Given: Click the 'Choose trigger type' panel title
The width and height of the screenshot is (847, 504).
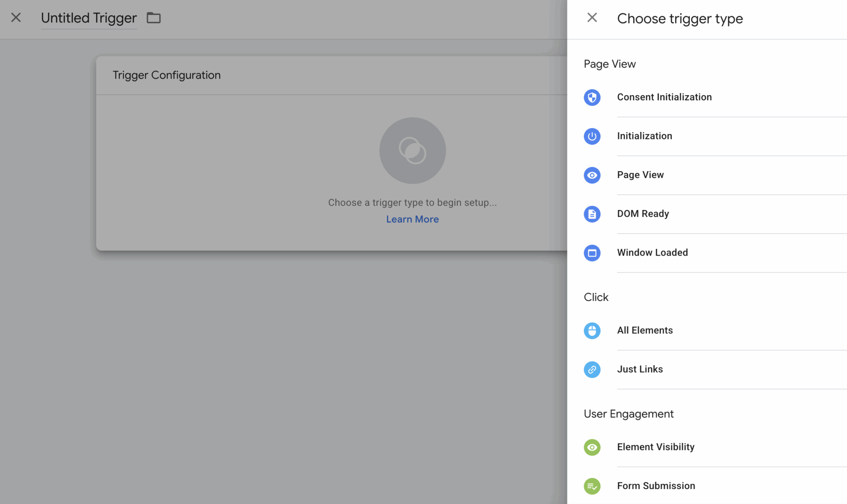Looking at the screenshot, I should [x=680, y=19].
